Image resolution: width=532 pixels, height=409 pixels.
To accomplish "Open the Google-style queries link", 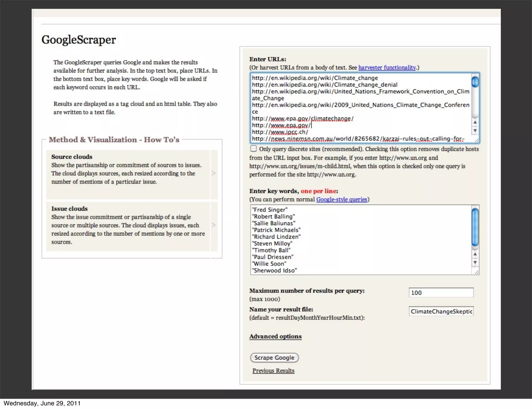I will click(341, 199).
